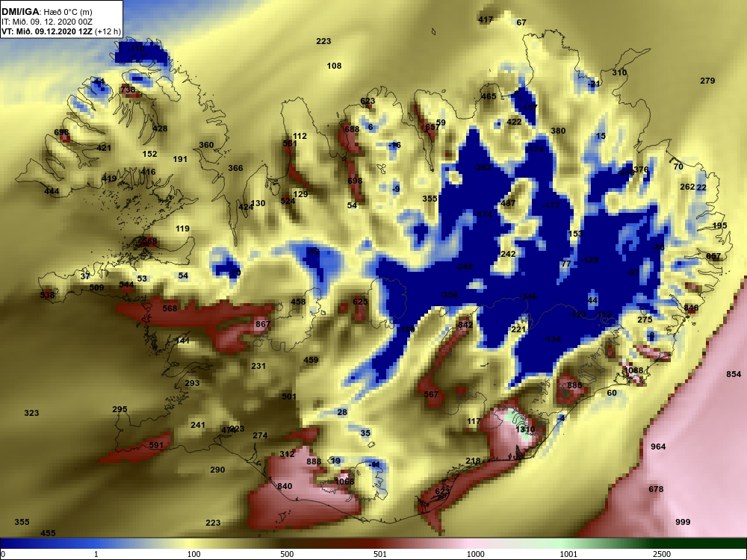This screenshot has width=747, height=560.
Task: Click the map value 678
Action: (656, 490)
